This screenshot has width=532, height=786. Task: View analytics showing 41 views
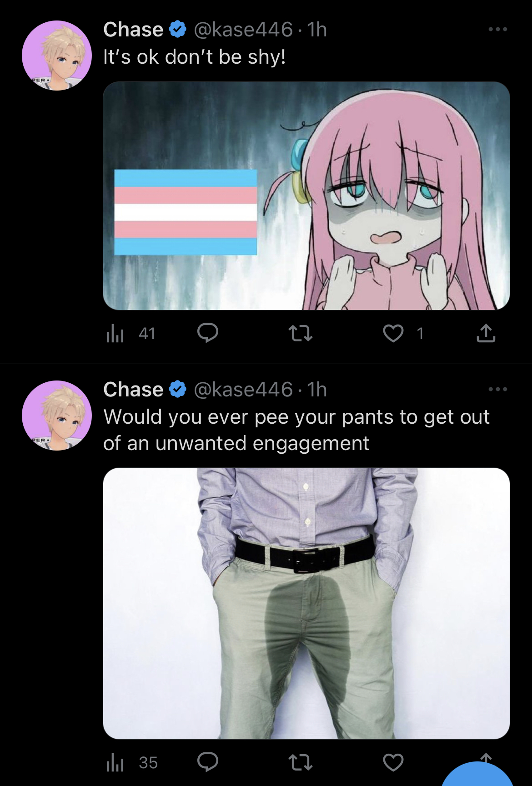131,334
